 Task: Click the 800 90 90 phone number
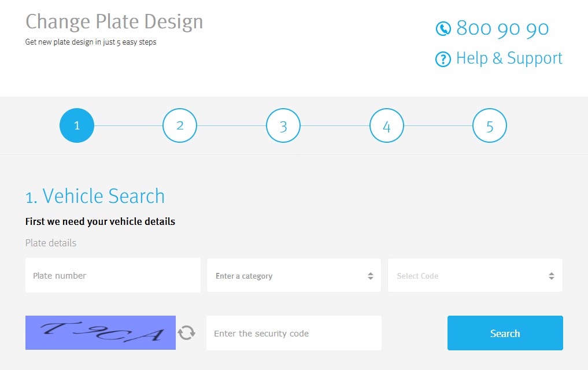(x=502, y=28)
